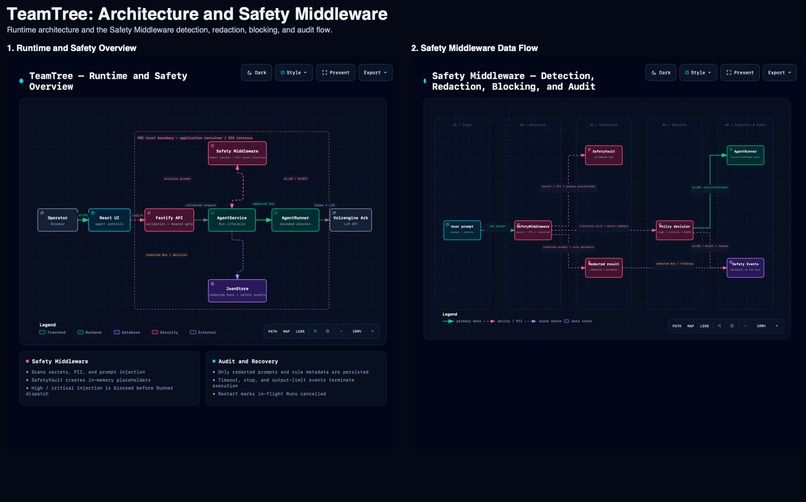
Task: Click reset view icon in Runtime Overview zoom bar
Action: 327,331
